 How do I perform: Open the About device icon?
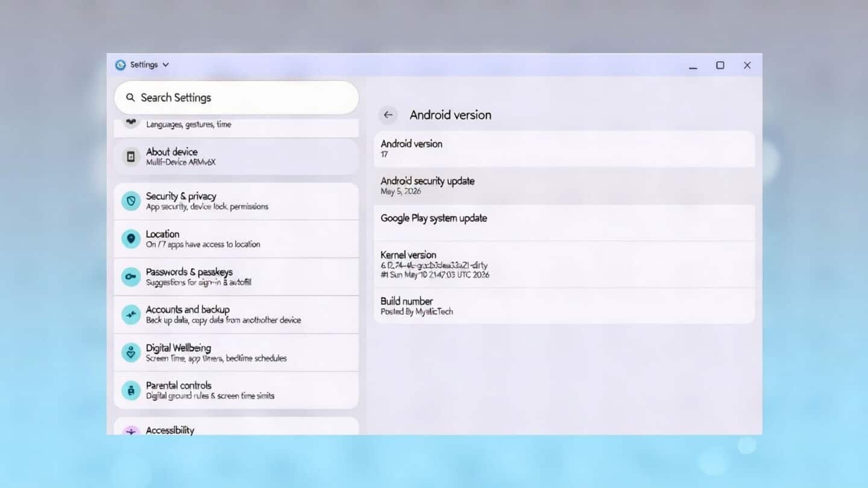point(130,157)
